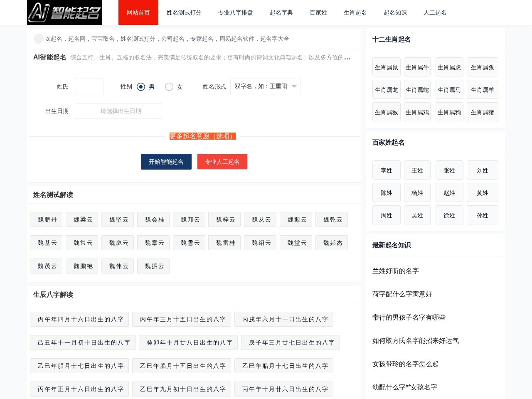View name reading for 魏乾云
The height and width of the screenshot is (399, 532).
(x=332, y=219)
